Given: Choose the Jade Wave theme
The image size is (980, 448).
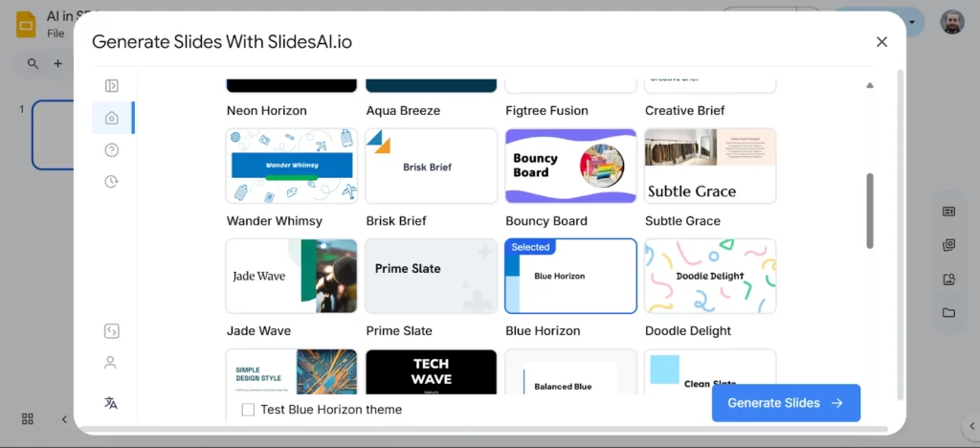Looking at the screenshot, I should tap(292, 276).
